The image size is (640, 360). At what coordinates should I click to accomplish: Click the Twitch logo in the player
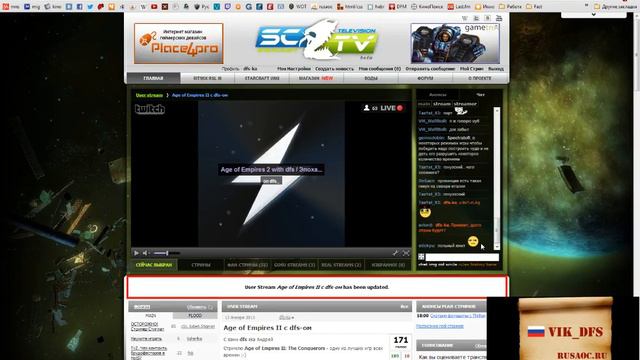150,109
